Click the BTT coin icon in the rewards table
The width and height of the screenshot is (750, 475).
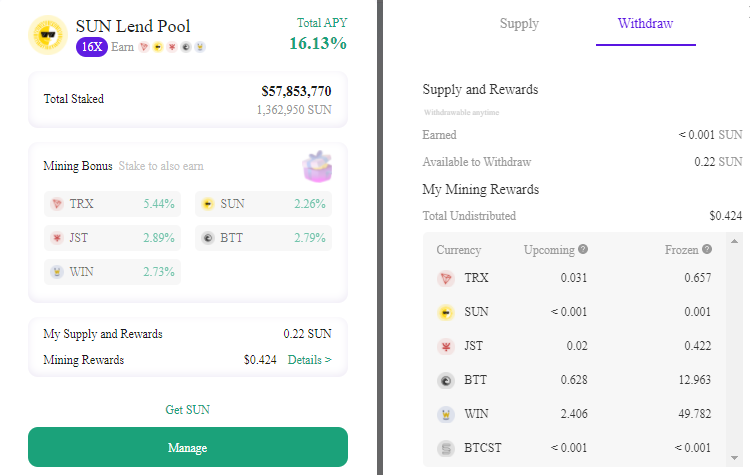pyautogui.click(x=446, y=380)
